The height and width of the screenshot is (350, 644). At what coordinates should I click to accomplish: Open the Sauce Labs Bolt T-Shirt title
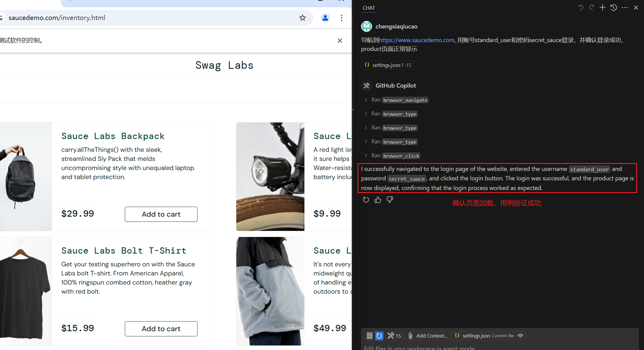124,251
